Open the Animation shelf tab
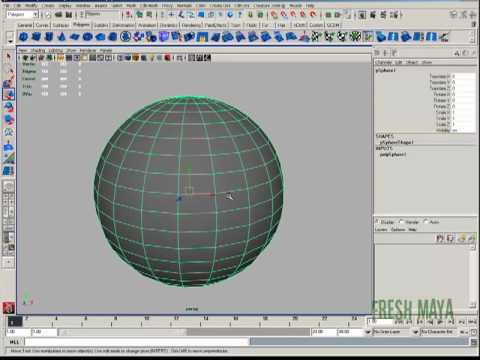The height and width of the screenshot is (360, 480). point(147,25)
